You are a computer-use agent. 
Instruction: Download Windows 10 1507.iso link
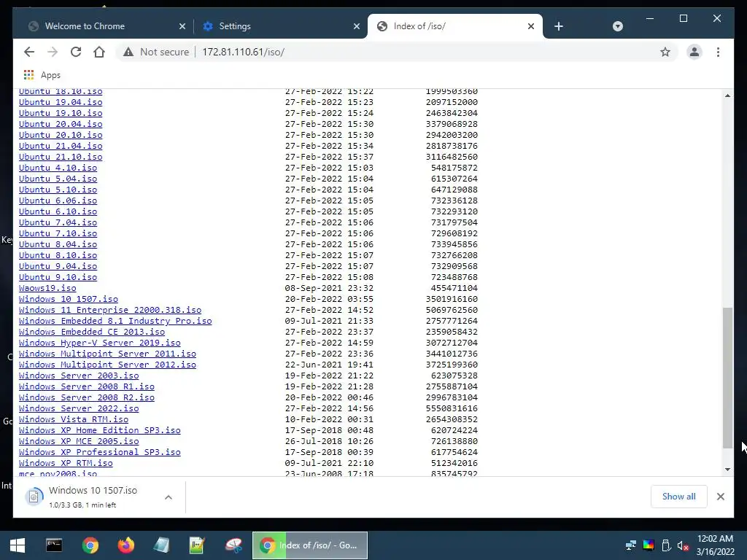pyautogui.click(x=68, y=299)
